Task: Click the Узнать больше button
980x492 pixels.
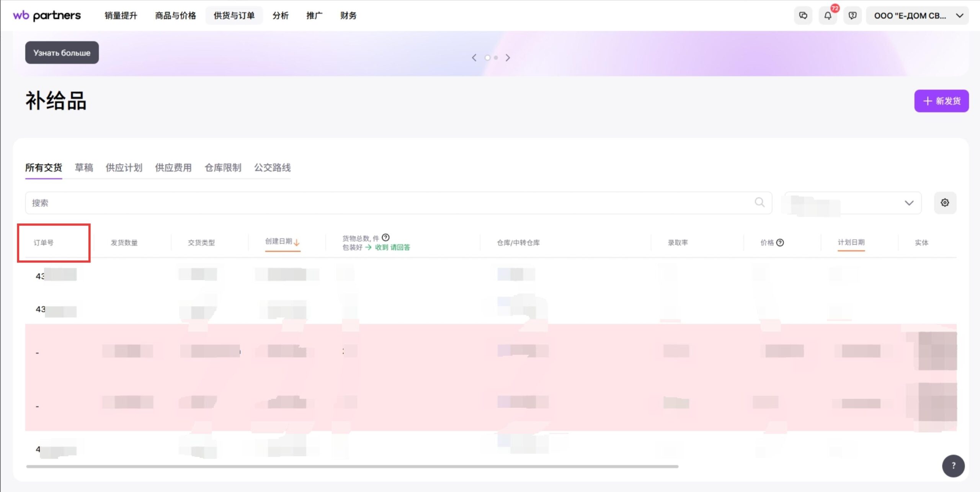Action: point(62,53)
